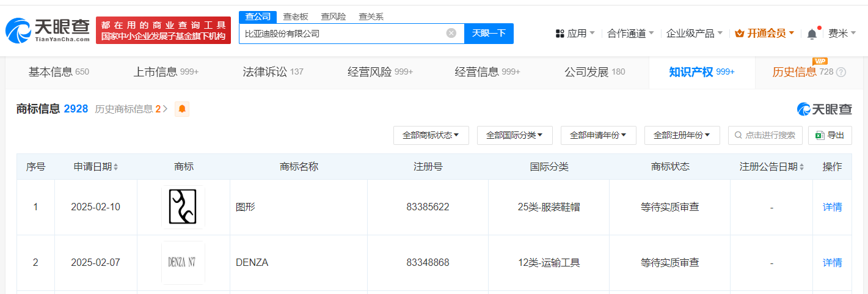Open the 应用 apps grid menu
Screen dimensions: 868x294
575,34
